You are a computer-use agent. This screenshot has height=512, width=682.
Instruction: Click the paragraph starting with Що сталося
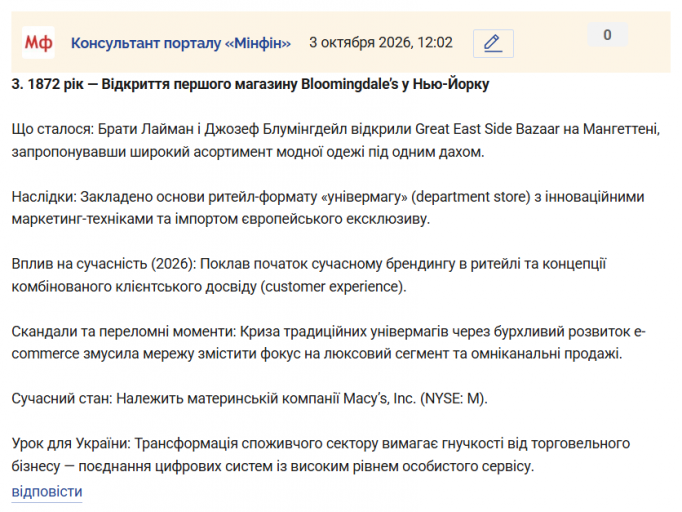tap(336, 140)
